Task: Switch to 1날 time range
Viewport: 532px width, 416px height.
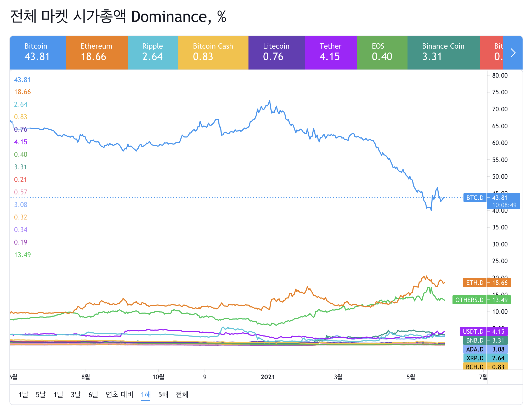Action: (23, 394)
